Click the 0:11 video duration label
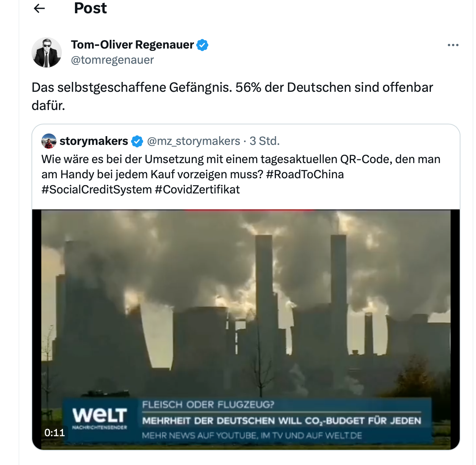This screenshot has height=465, width=476. (55, 433)
